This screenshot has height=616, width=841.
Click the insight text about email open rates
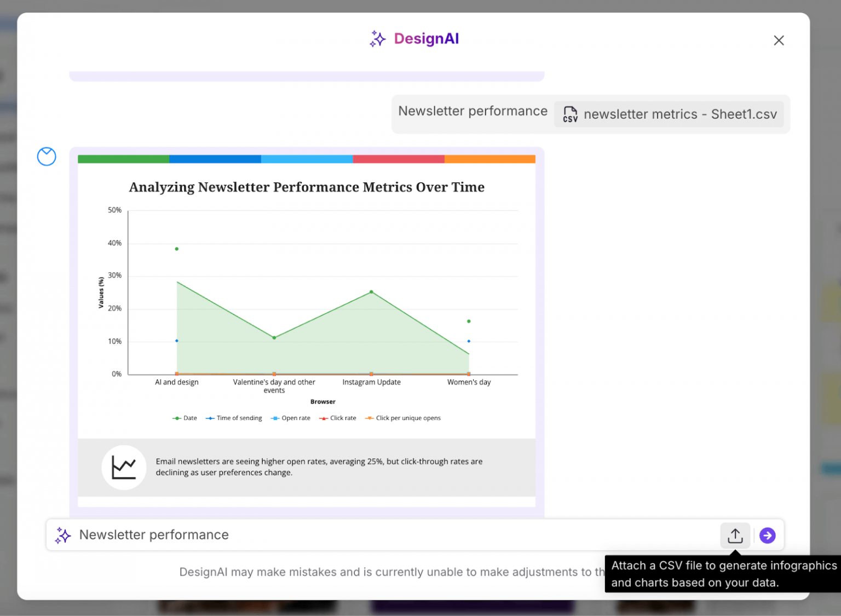pos(319,467)
